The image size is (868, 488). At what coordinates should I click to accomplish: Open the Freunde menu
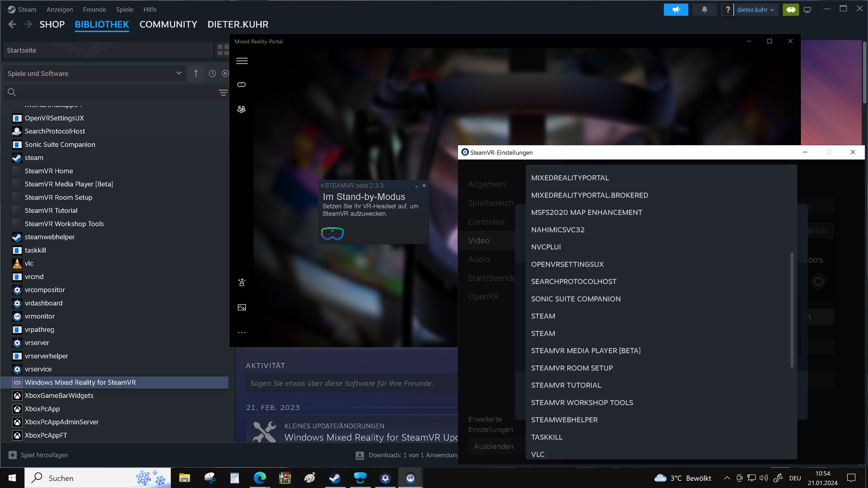(94, 9)
